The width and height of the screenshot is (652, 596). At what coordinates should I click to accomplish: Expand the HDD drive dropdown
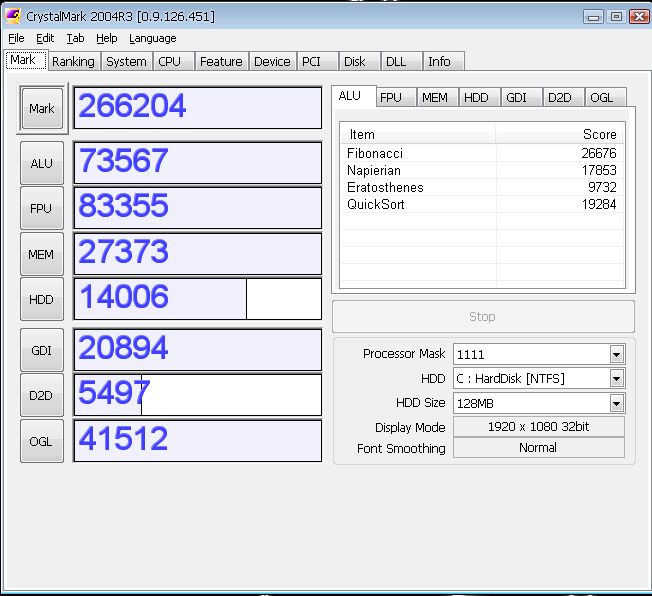point(617,378)
